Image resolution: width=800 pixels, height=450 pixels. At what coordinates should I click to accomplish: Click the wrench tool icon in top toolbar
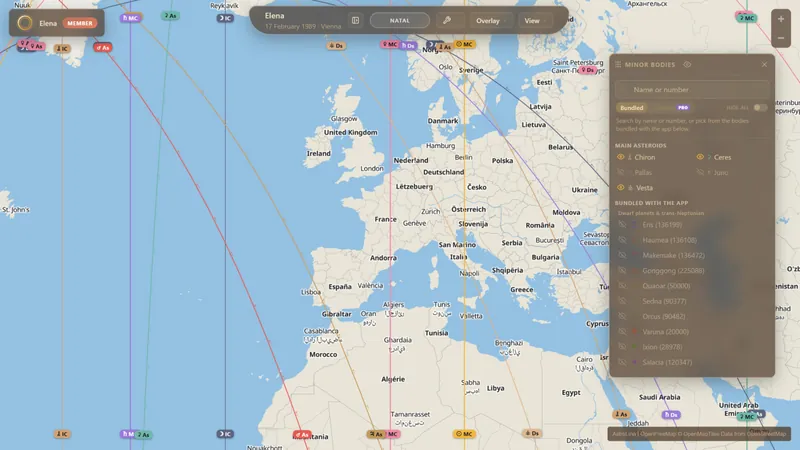[x=447, y=20]
